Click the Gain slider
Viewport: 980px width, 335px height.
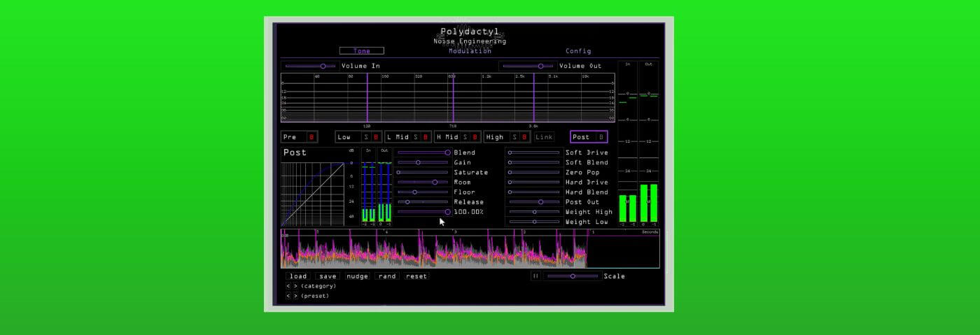tap(423, 162)
